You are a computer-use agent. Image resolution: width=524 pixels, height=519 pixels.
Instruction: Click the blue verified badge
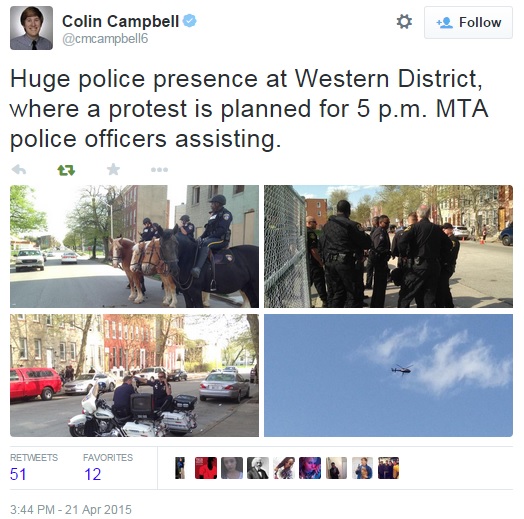[189, 21]
